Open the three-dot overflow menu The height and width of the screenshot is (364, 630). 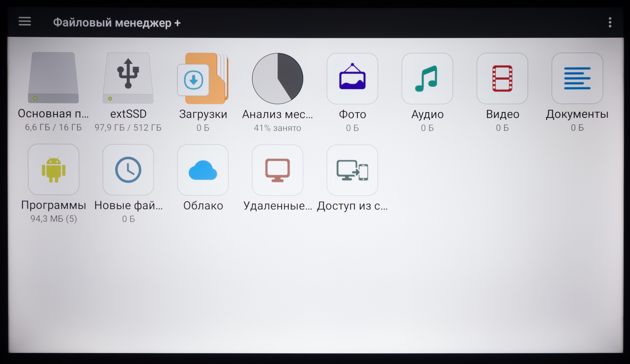(610, 23)
